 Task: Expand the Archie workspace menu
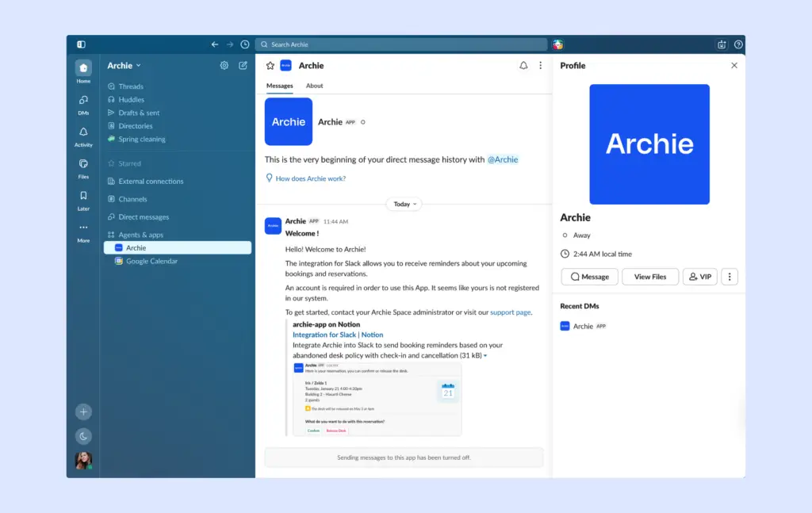(x=124, y=66)
